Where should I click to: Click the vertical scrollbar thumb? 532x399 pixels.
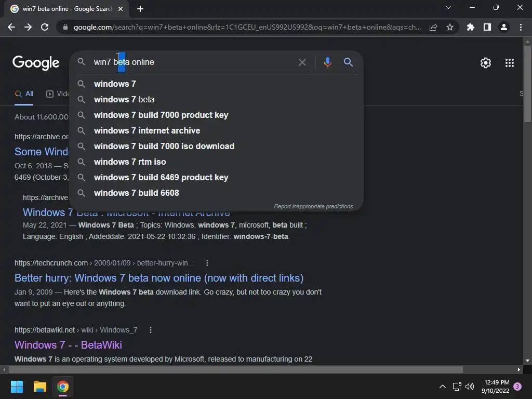527,84
